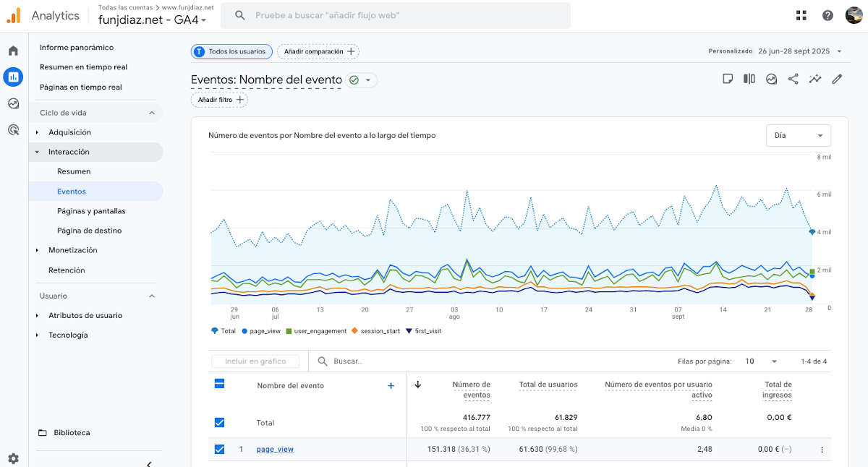
Task: Click the Explore icon in left rail
Action: (13, 103)
